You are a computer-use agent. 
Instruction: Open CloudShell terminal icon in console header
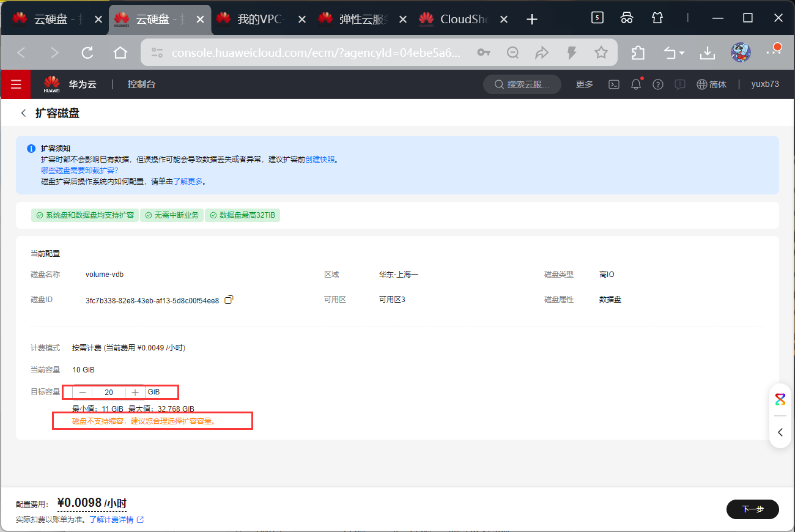[x=614, y=84]
